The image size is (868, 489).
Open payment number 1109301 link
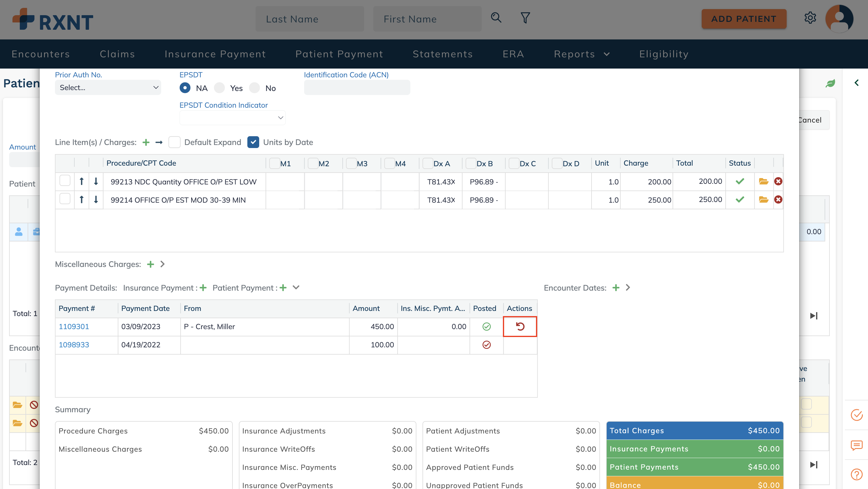coord(74,326)
